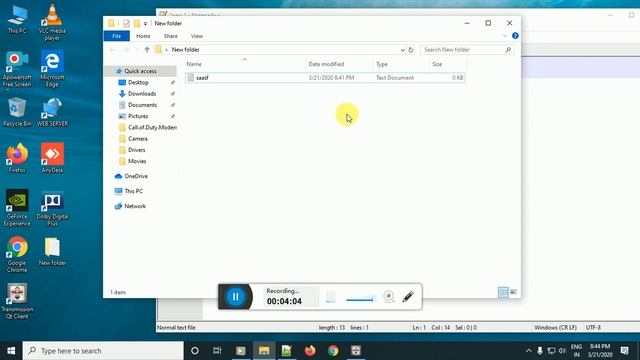
Task: Open the File menu
Action: [116, 36]
